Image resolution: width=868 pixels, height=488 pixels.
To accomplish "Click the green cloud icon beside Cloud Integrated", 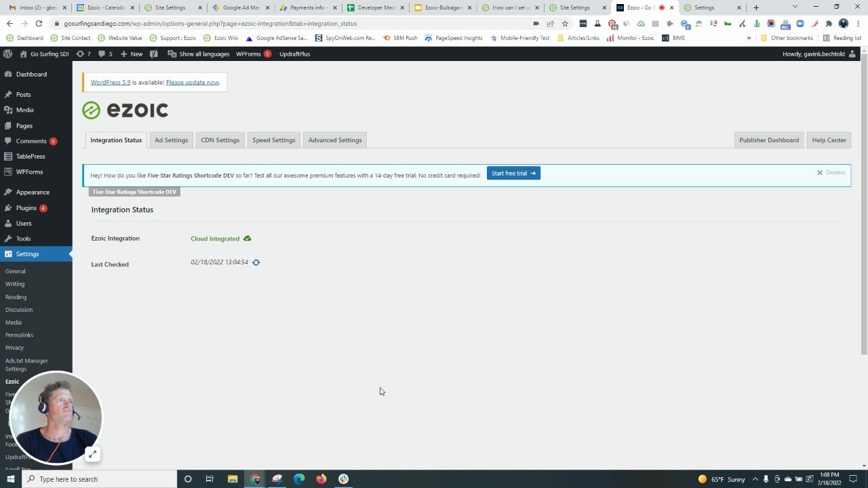I will (247, 238).
